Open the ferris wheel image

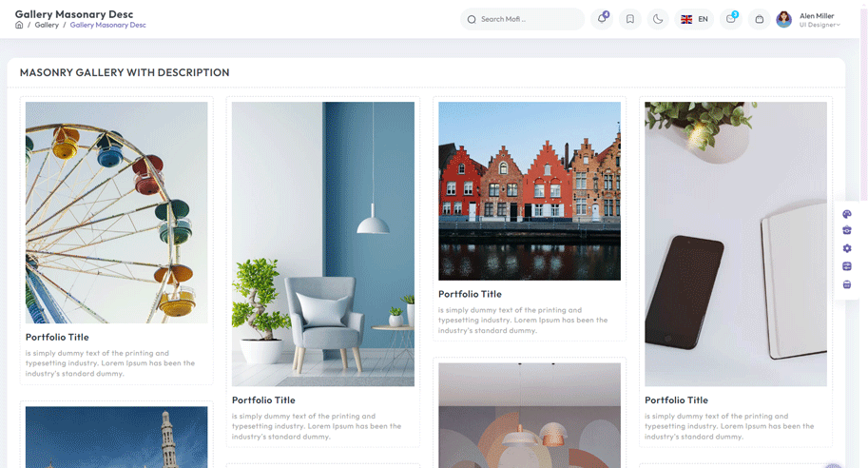click(x=116, y=212)
